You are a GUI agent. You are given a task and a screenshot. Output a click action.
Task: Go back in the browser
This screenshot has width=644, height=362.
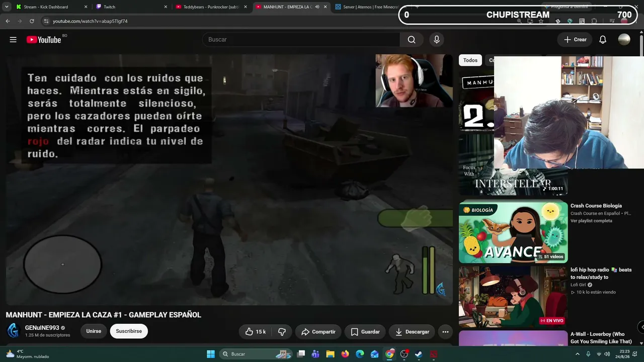coord(8,21)
